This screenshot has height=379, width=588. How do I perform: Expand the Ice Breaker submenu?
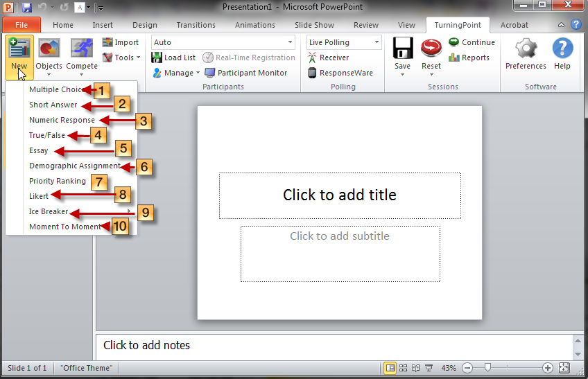tap(71, 211)
